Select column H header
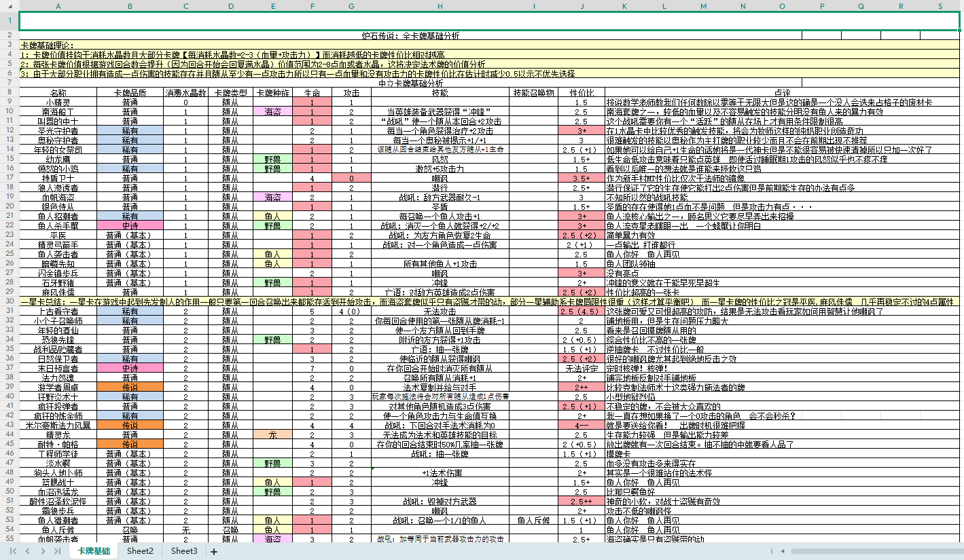The width and height of the screenshot is (964, 560). click(440, 7)
